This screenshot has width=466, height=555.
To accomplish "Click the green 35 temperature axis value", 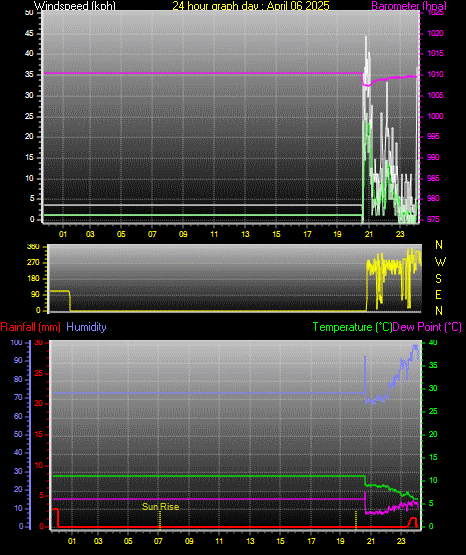I will 433,365.
